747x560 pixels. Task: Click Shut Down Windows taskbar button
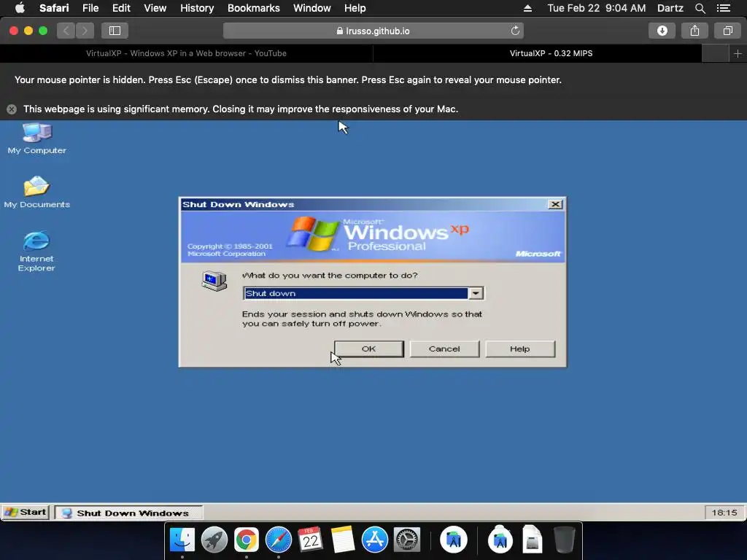click(128, 513)
